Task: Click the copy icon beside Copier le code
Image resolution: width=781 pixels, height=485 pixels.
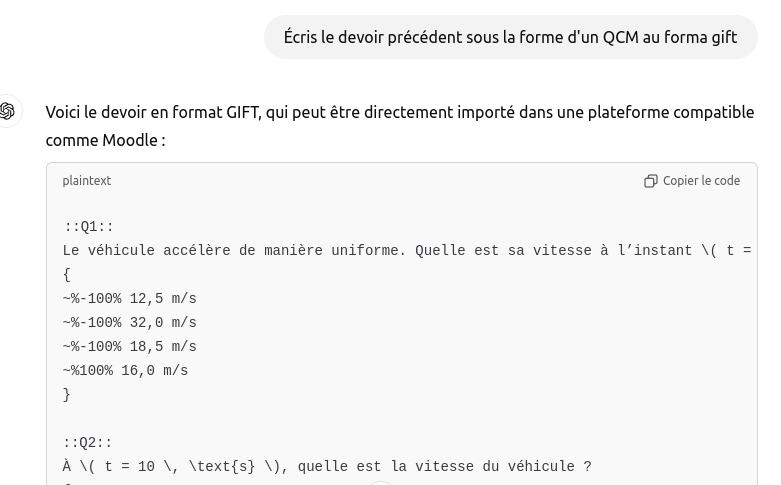Action: (x=651, y=181)
